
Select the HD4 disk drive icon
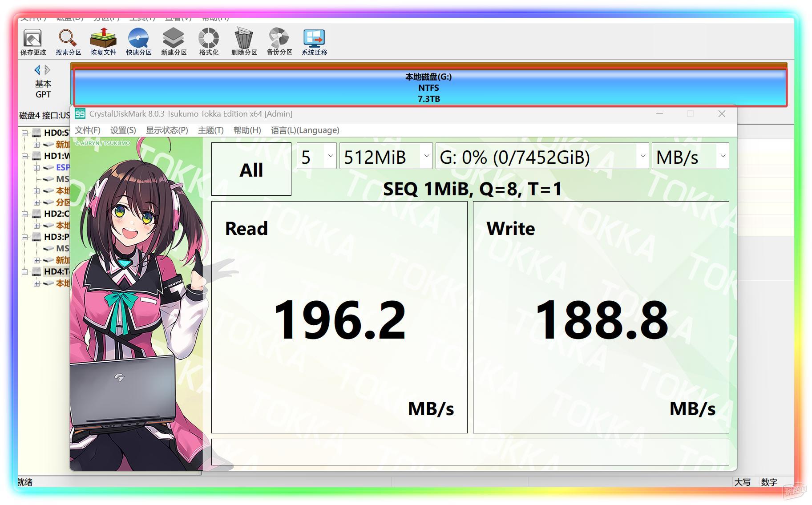coord(36,271)
